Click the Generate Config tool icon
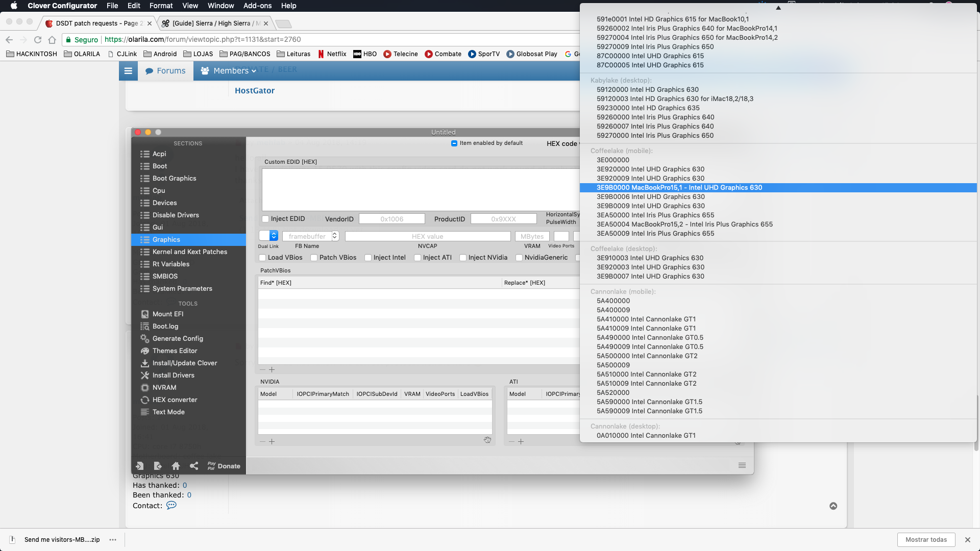The height and width of the screenshot is (551, 980). click(145, 338)
